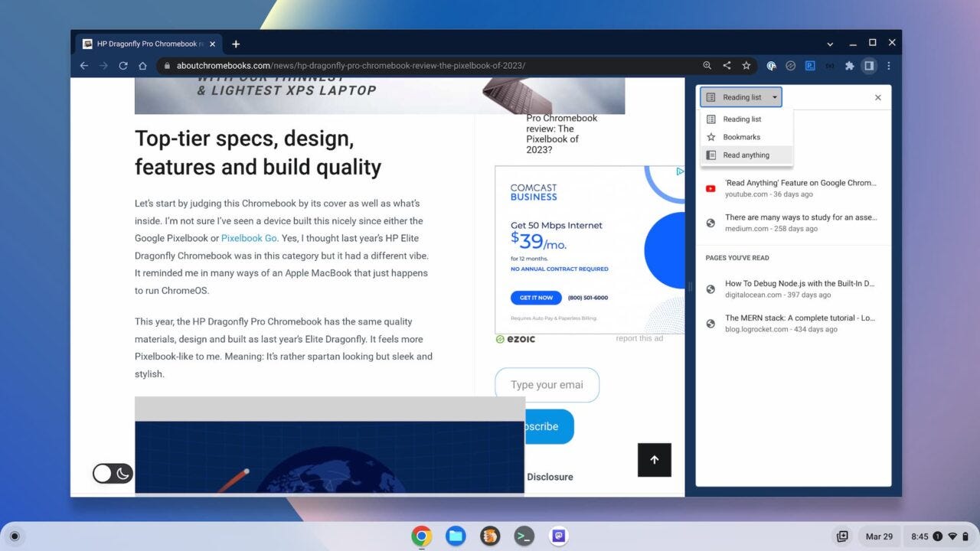
Task: Open the Mar 29 calendar date
Action: click(x=879, y=536)
